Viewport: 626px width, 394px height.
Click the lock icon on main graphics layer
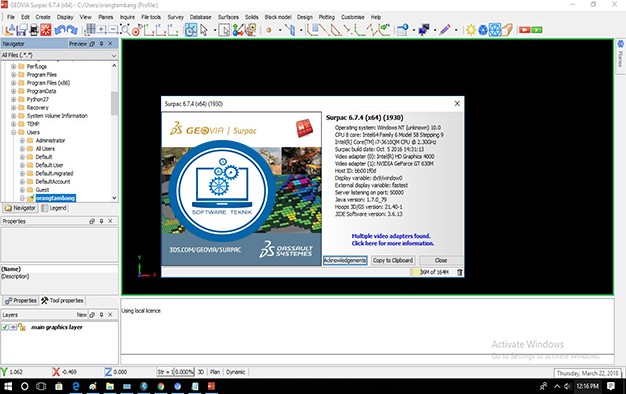tap(22, 327)
